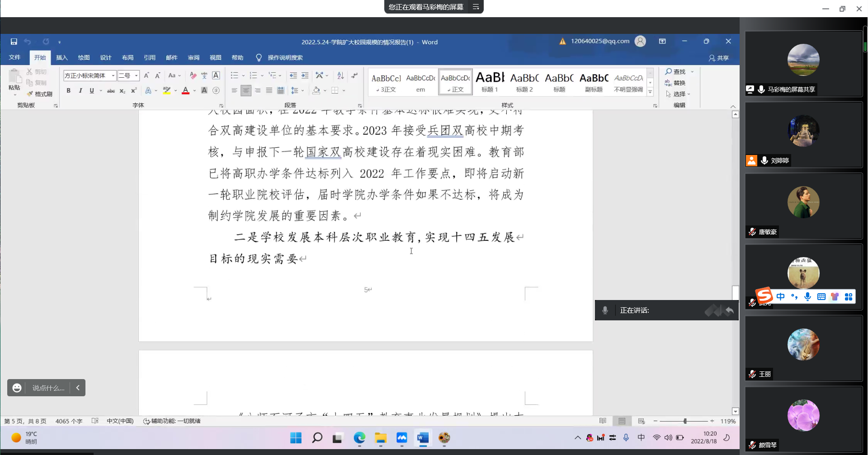
Task: Toggle center alignment
Action: point(245,91)
